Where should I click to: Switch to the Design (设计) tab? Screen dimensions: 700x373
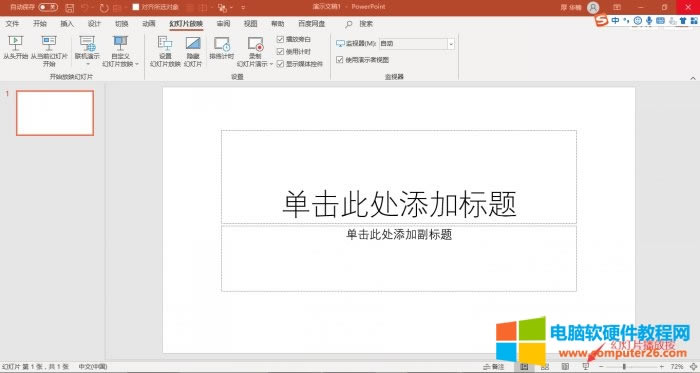click(x=94, y=24)
